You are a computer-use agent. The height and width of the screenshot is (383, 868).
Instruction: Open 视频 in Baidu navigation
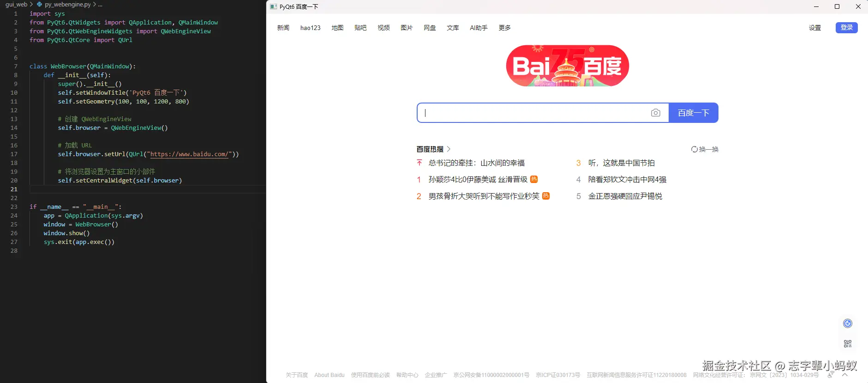[x=383, y=28]
